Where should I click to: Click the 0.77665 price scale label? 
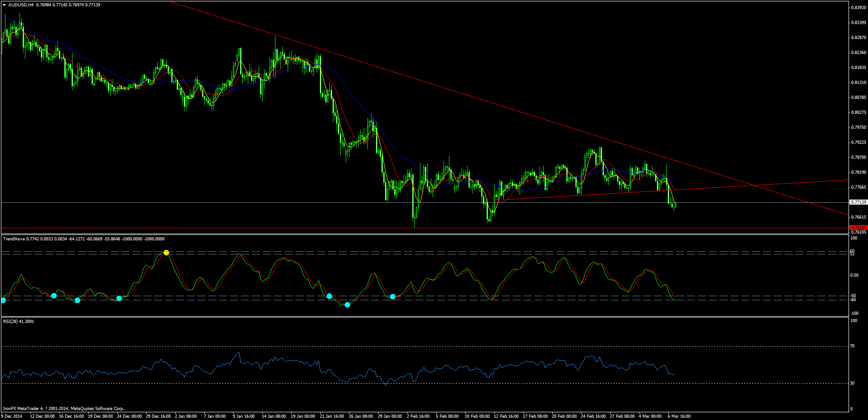[x=859, y=187]
